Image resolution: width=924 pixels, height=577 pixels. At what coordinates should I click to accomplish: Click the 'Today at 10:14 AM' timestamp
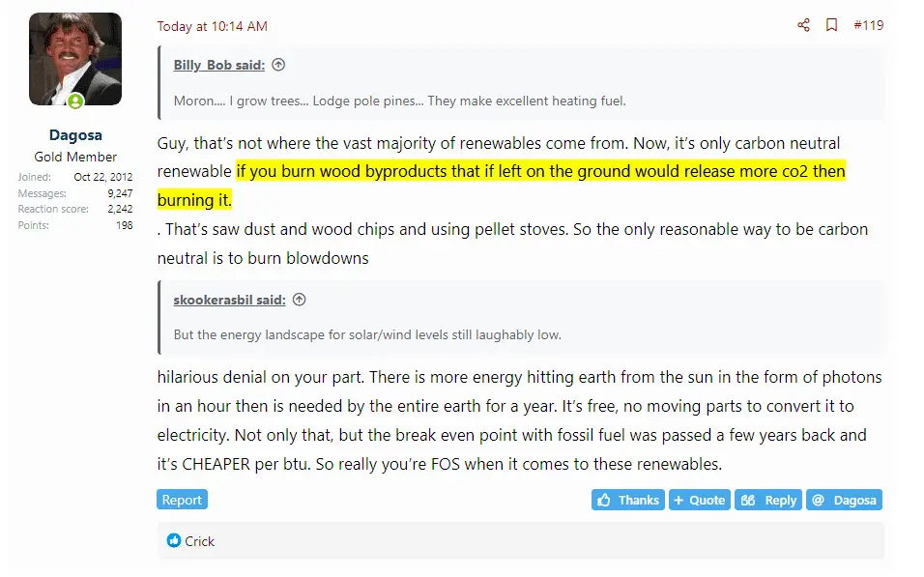pos(213,26)
